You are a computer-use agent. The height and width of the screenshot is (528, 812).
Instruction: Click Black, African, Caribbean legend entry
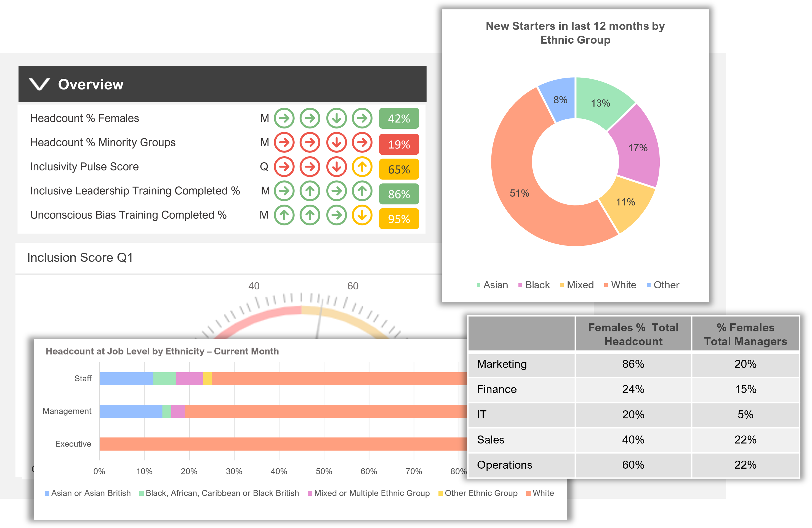(219, 493)
